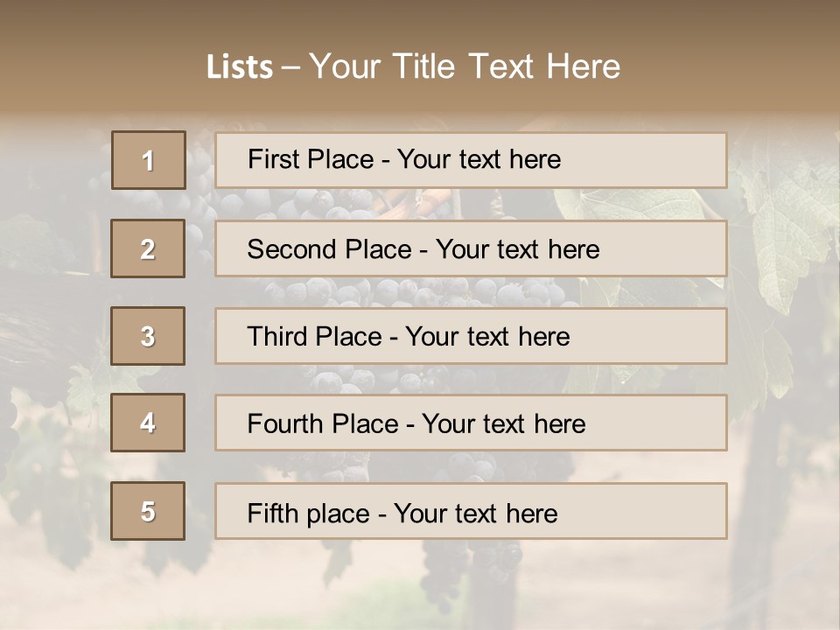This screenshot has width=840, height=630.
Task: Select the number 4 box
Action: (148, 423)
